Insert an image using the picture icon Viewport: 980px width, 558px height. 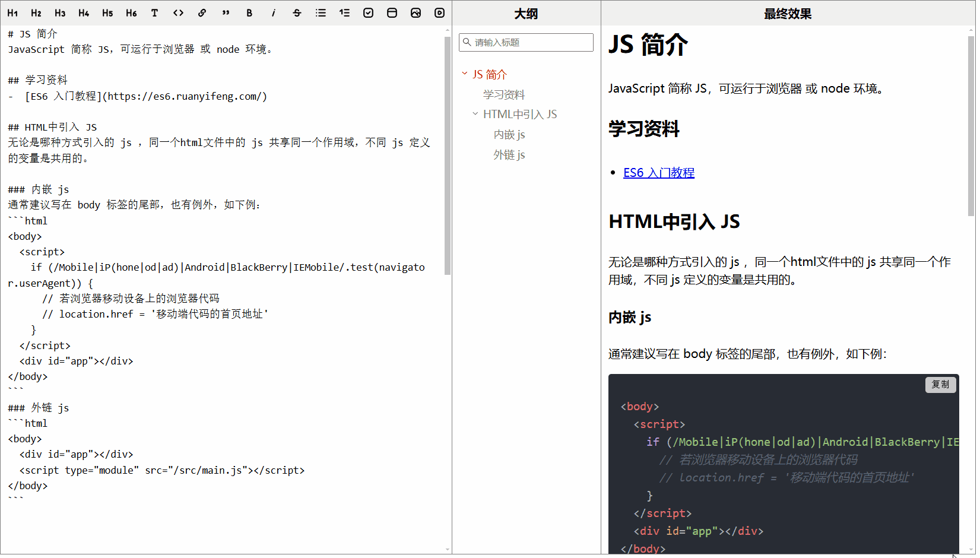pos(416,13)
